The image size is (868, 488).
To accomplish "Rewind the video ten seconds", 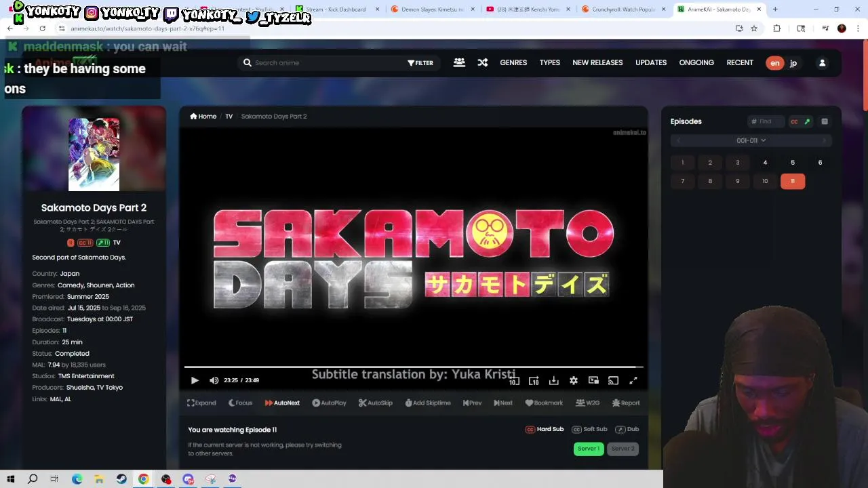I will point(514,381).
